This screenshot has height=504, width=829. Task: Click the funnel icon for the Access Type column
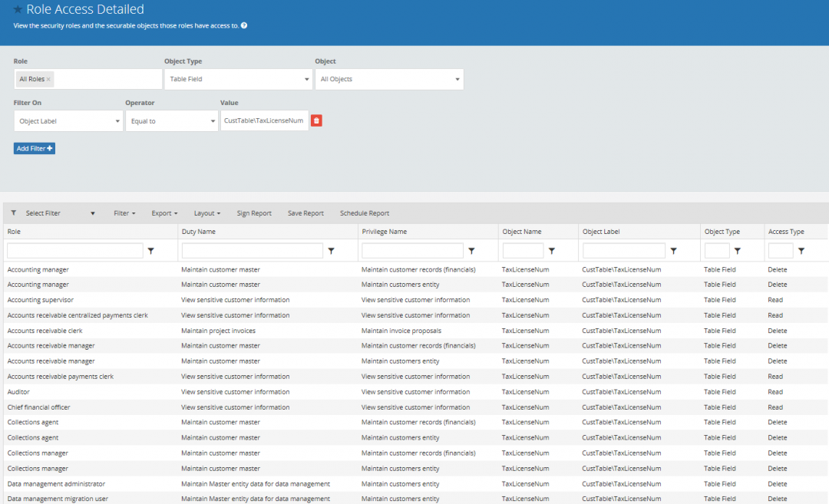[x=803, y=250]
